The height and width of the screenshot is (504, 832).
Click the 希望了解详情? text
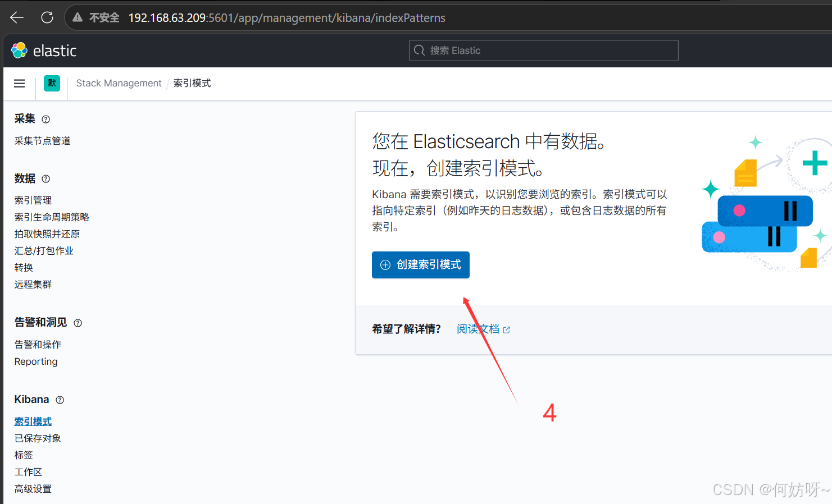point(406,329)
